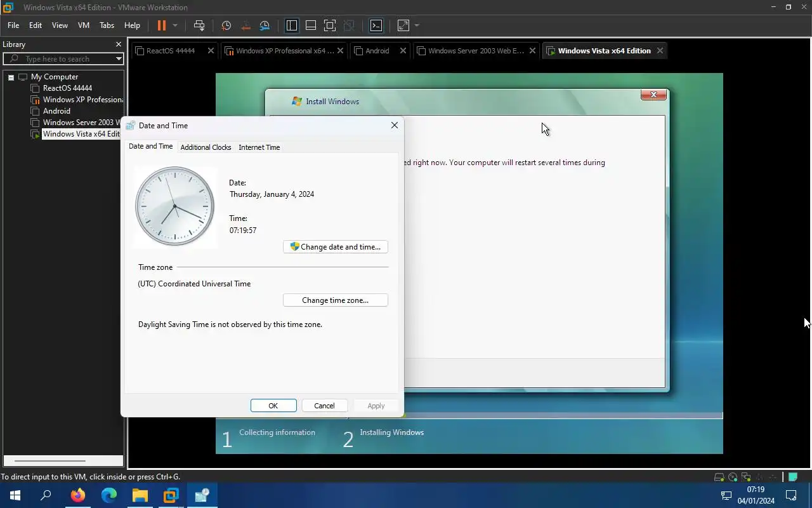Click the message log note icon
This screenshot has height=508, width=812.
pos(793,477)
